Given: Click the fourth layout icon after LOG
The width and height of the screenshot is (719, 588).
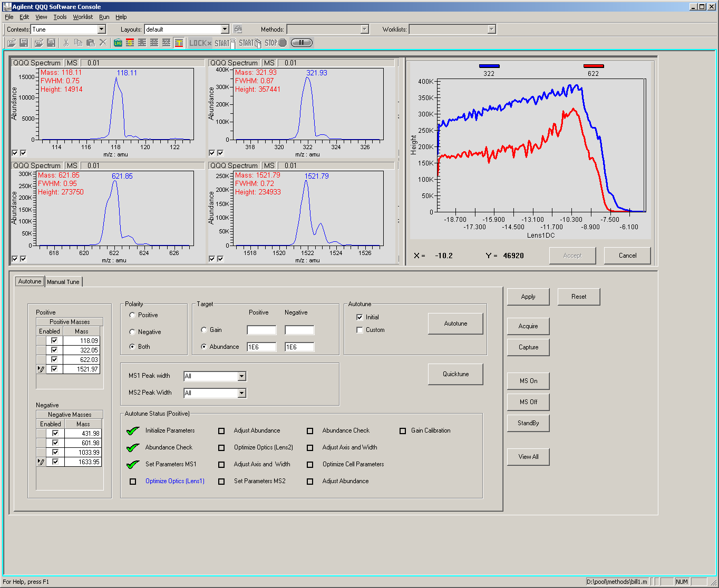Looking at the screenshot, I should click(167, 43).
